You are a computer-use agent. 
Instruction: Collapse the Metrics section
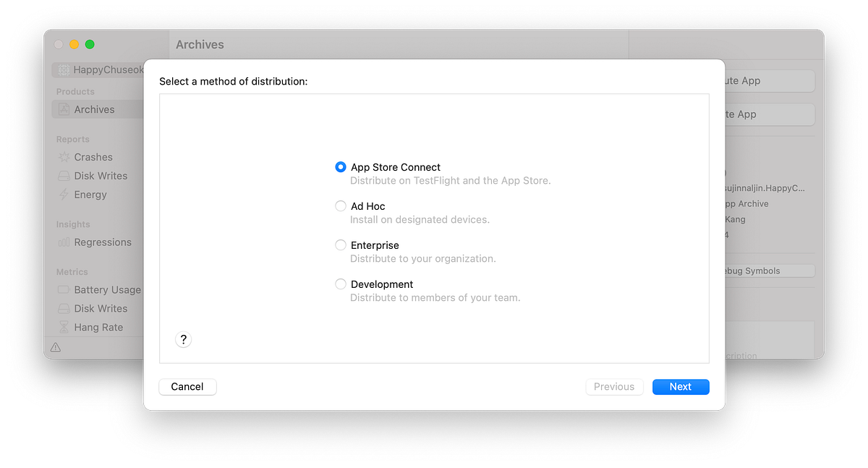(72, 272)
